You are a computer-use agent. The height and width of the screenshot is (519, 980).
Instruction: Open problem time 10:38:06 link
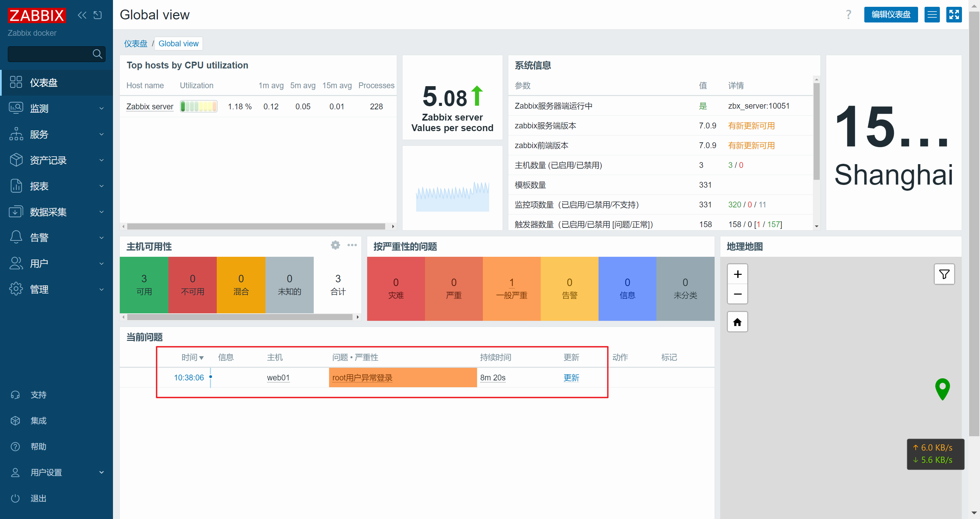click(x=189, y=378)
